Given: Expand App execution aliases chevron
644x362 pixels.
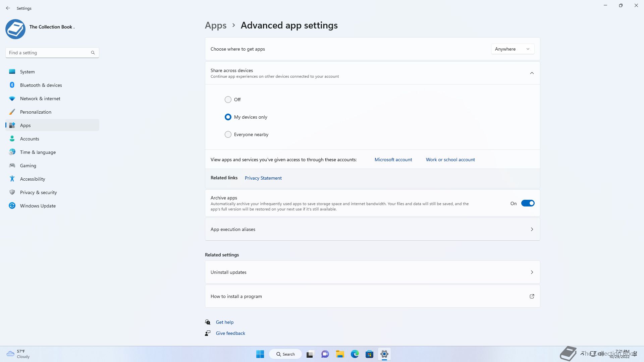Looking at the screenshot, I should click(532, 229).
